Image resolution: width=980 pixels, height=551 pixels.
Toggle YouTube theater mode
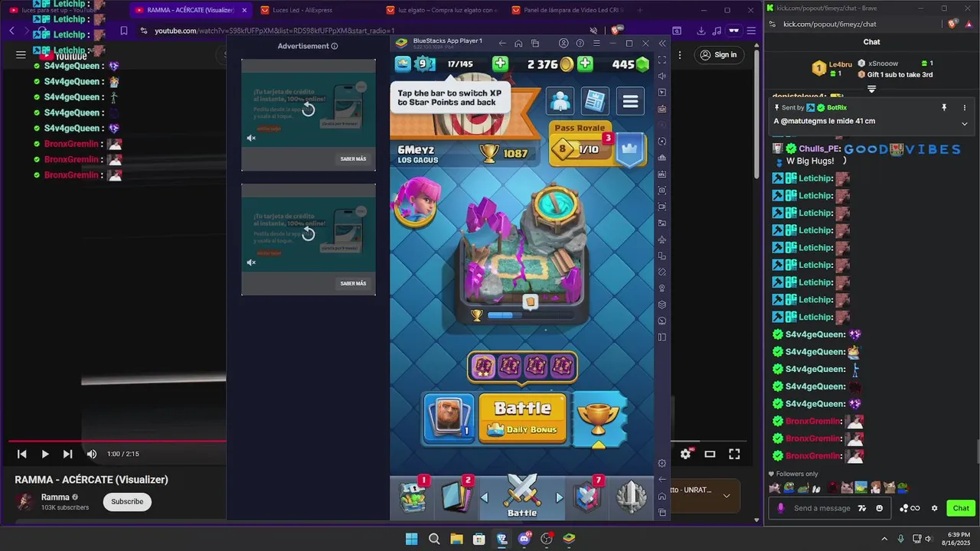[x=710, y=454]
